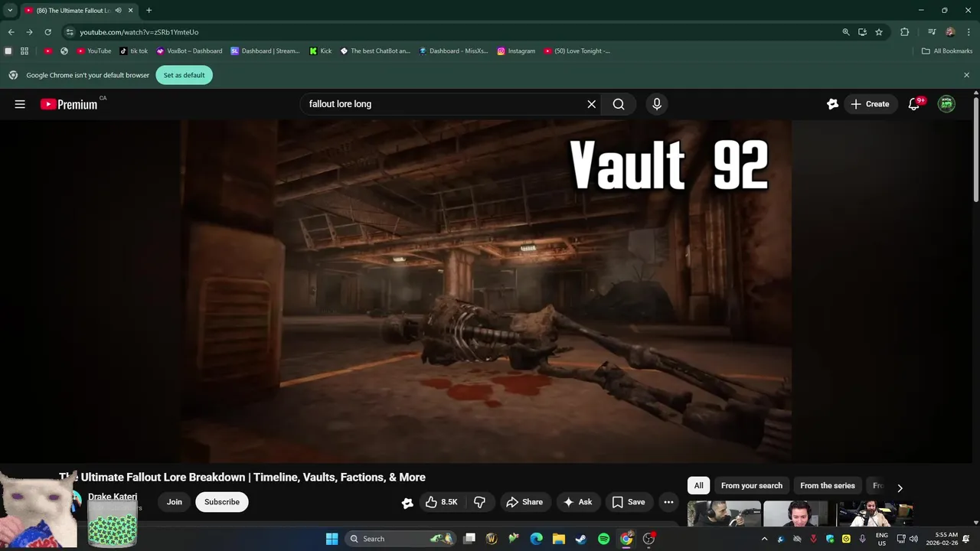Viewport: 980px width, 551px height.
Task: Open Kick bookmark
Action: (321, 51)
